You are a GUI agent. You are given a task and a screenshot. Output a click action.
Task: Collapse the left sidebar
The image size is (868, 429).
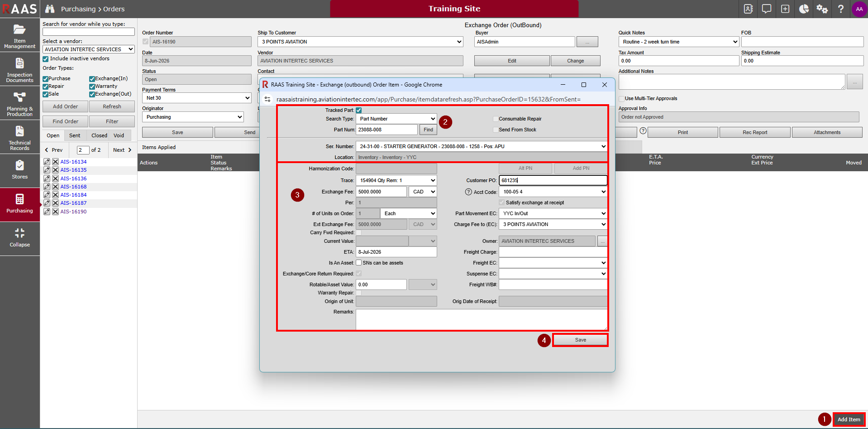coord(20,239)
